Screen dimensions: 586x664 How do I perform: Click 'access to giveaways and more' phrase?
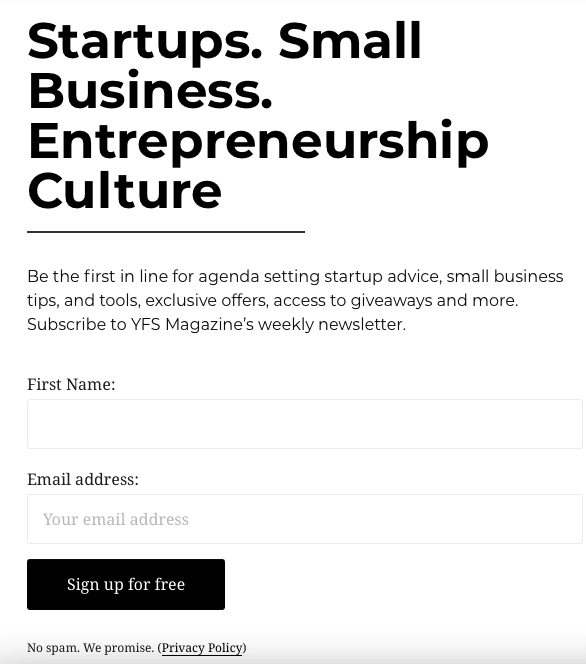tap(395, 301)
